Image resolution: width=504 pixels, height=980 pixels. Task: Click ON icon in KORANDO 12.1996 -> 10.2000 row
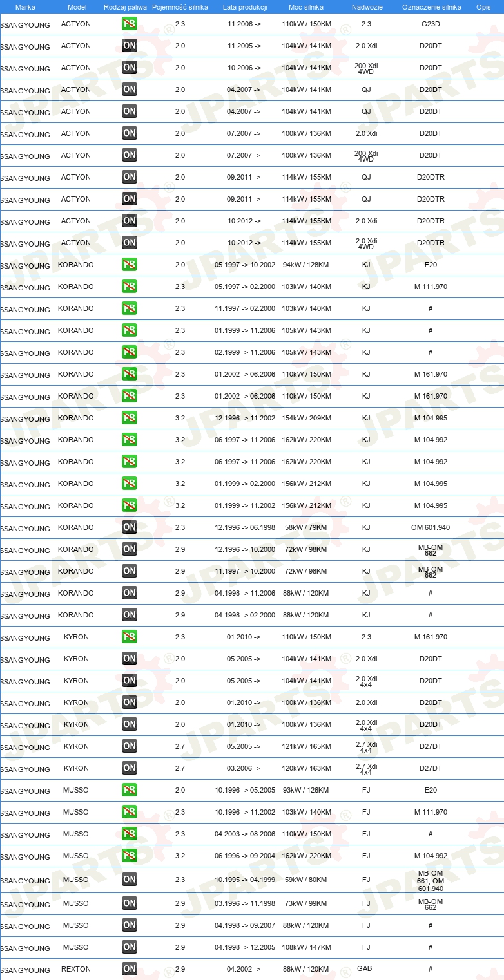pyautogui.click(x=130, y=549)
